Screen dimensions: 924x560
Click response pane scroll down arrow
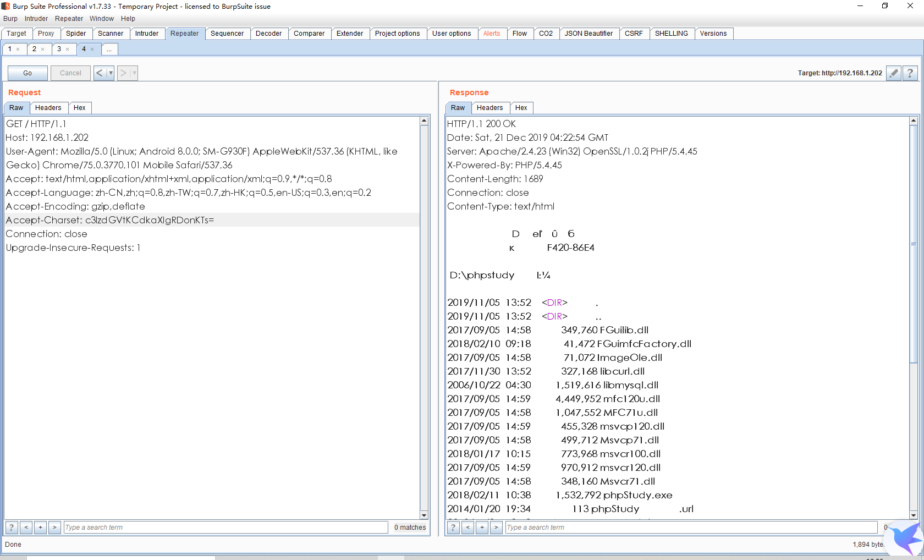pos(914,515)
